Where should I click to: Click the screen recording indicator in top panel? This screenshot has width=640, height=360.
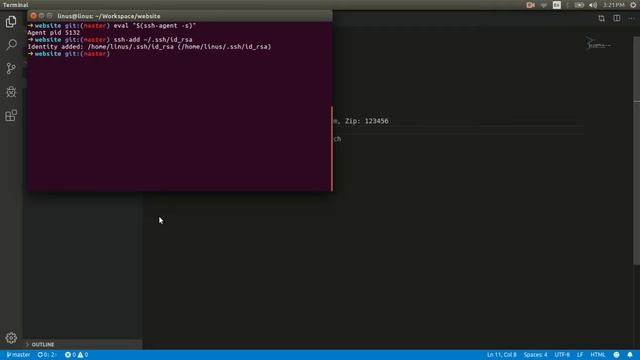[531, 5]
